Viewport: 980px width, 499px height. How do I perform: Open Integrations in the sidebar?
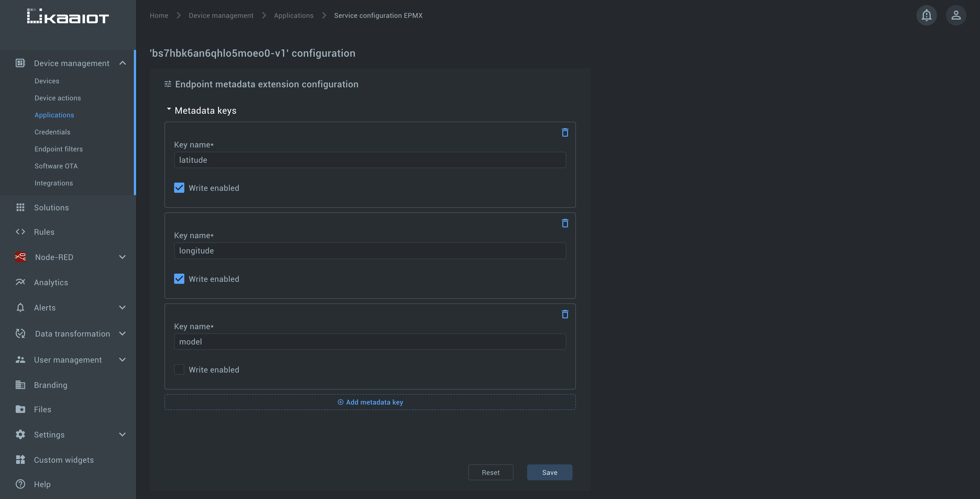(54, 183)
